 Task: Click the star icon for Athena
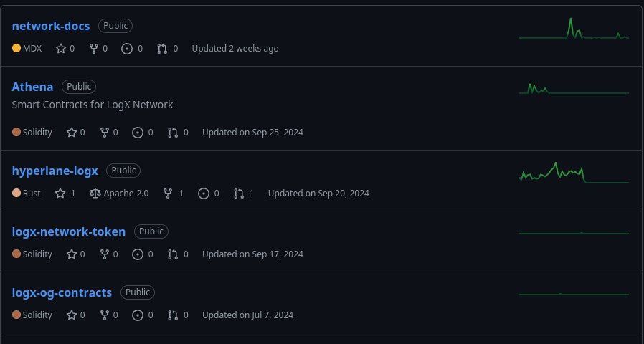(x=71, y=133)
